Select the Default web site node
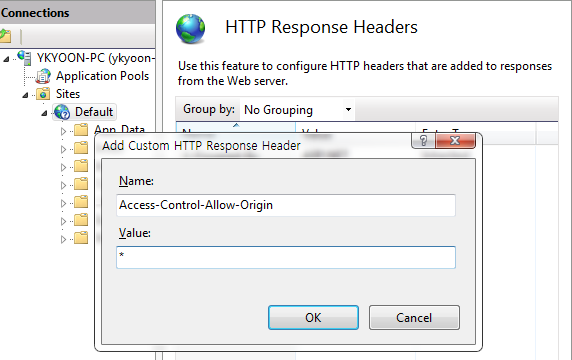 pyautogui.click(x=94, y=112)
